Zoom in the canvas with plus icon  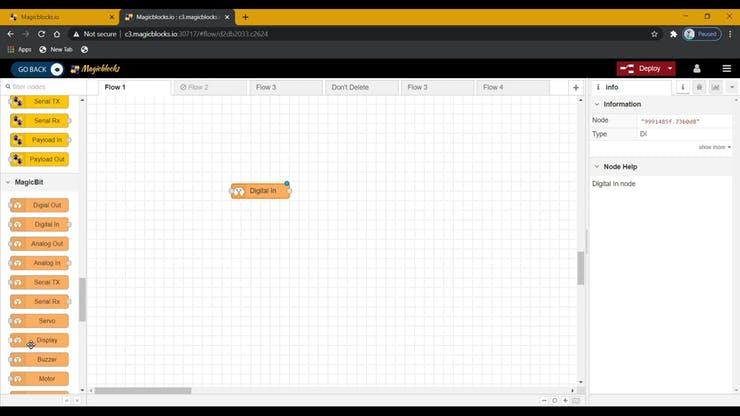pyautogui.click(x=565, y=400)
